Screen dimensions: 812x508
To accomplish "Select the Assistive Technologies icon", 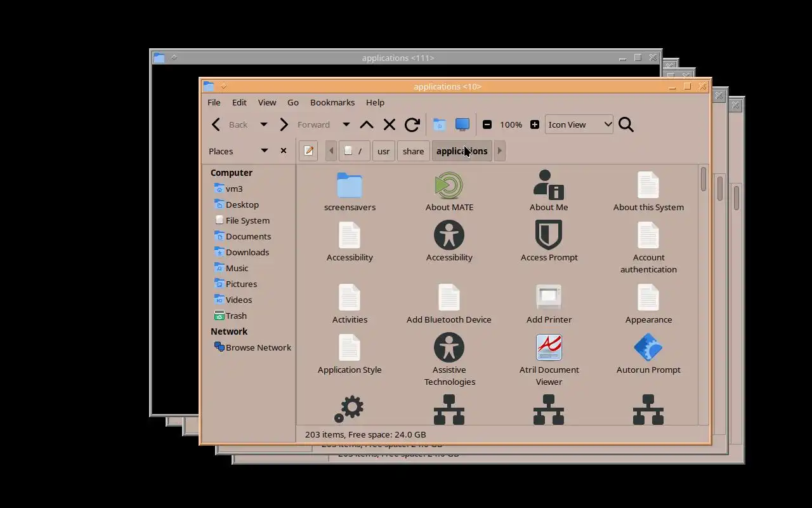I will point(449,347).
